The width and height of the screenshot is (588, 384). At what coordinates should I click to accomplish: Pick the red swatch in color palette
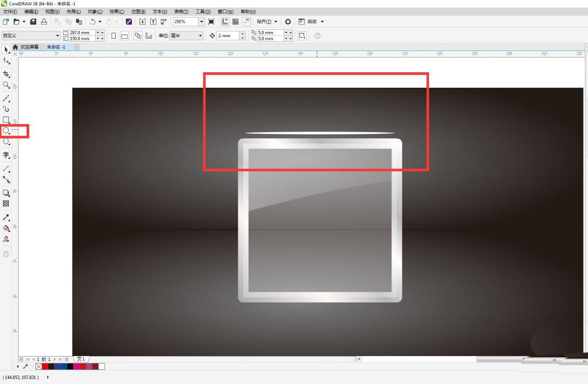coord(45,366)
